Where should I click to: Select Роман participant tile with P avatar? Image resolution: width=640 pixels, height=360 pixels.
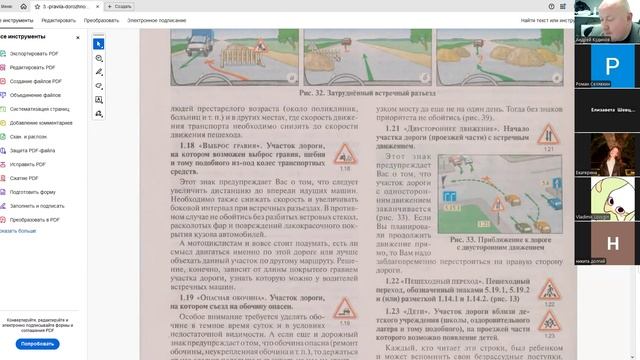coord(607,65)
